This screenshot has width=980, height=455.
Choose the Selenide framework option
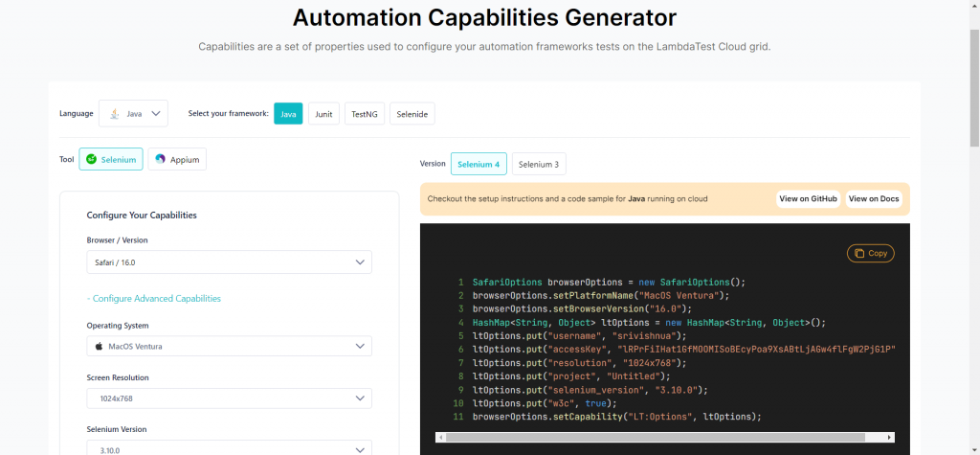412,113
